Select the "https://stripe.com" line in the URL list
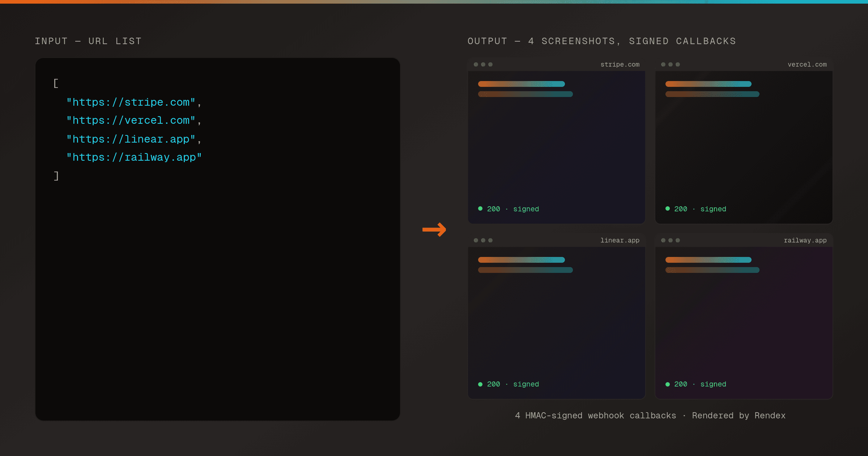This screenshot has height=456, width=868. pos(134,102)
